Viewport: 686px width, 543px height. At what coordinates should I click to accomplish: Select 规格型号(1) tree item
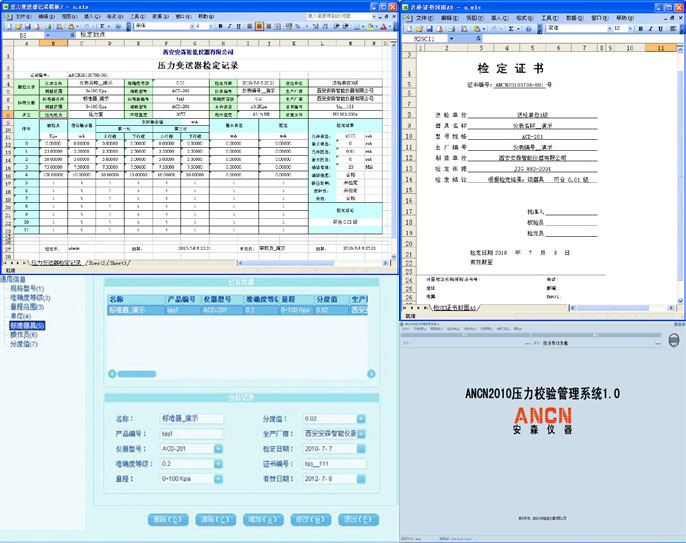(x=27, y=289)
